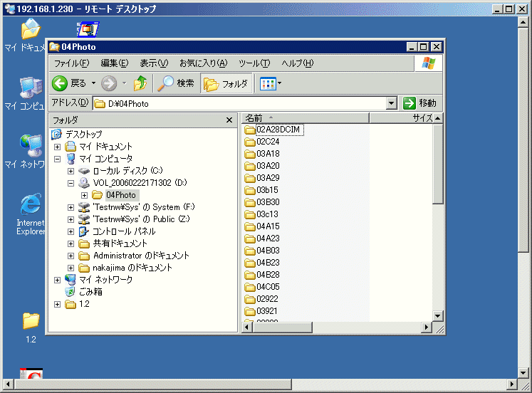Open the ファイル(F) menu
Image resolution: width=532 pixels, height=393 pixels.
pos(72,63)
